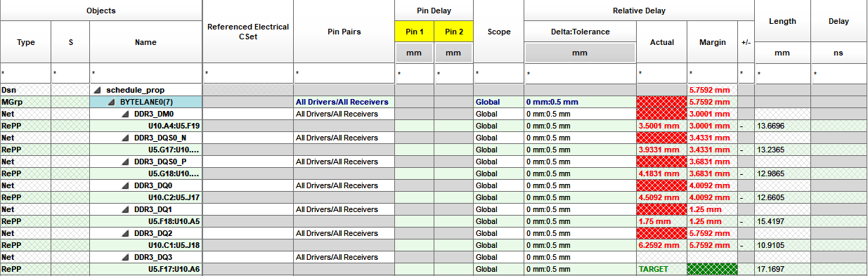Click the Length filter field
The height and width of the screenshot is (276, 868).
(782, 73)
